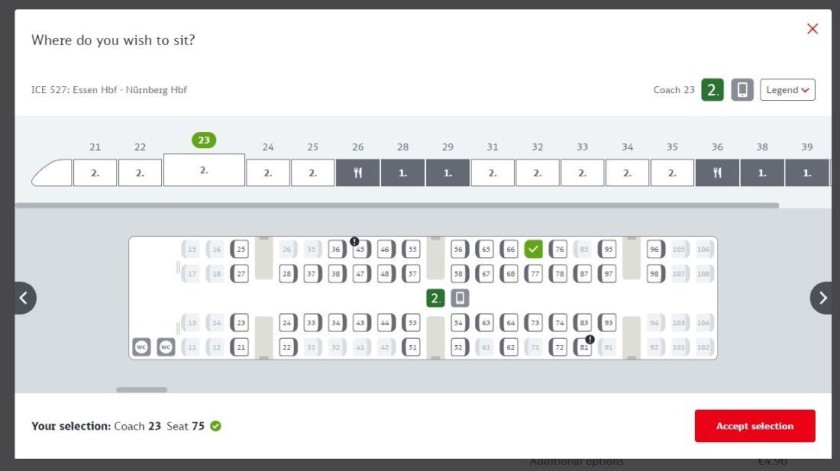Click green 2nd class icon in aisle
Viewport: 840px width, 471px height.
coord(435,298)
